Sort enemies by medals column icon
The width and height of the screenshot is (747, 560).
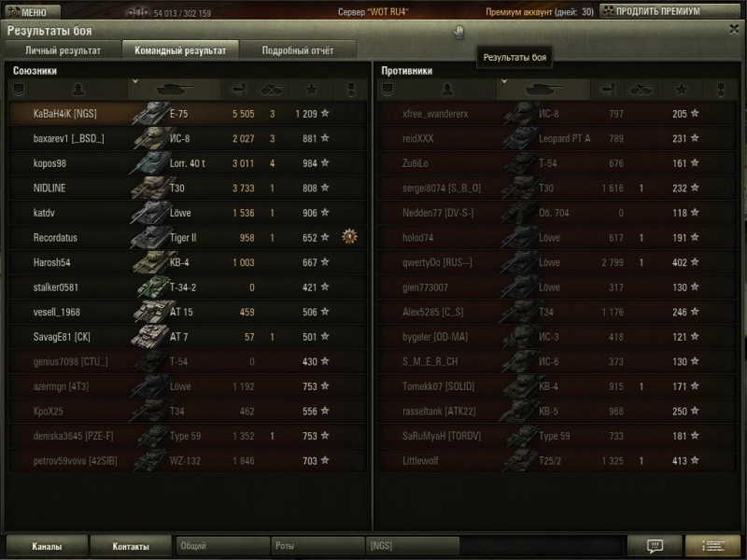click(x=720, y=90)
